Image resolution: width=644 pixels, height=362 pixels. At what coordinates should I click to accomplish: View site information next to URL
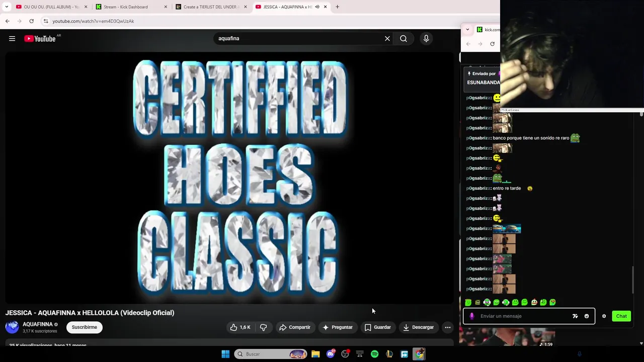[46, 21]
